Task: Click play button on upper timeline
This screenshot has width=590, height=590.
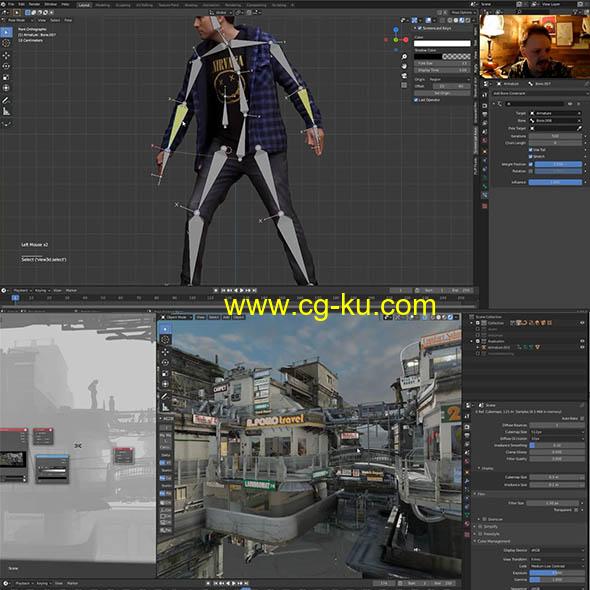Action: (242, 290)
